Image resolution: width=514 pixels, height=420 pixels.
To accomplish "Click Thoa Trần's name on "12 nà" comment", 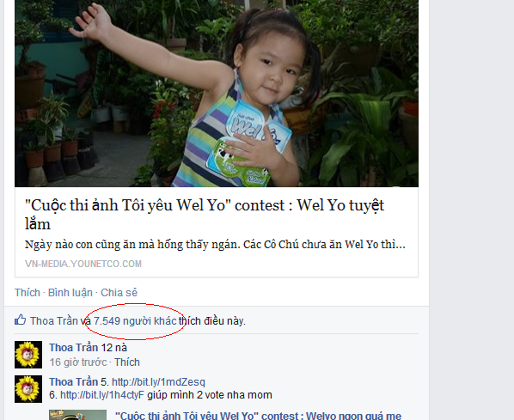I will click(x=73, y=347).
